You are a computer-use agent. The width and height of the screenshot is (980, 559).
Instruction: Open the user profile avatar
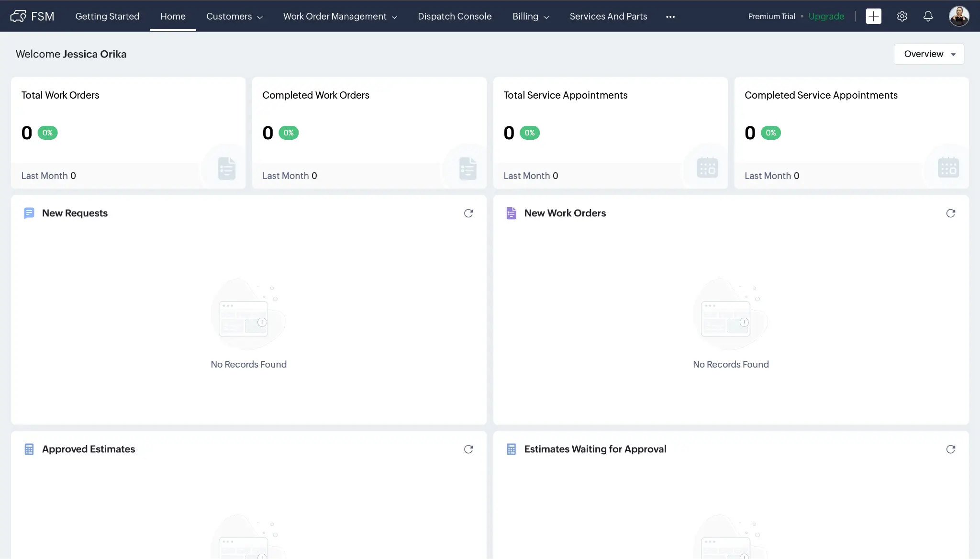tap(959, 16)
